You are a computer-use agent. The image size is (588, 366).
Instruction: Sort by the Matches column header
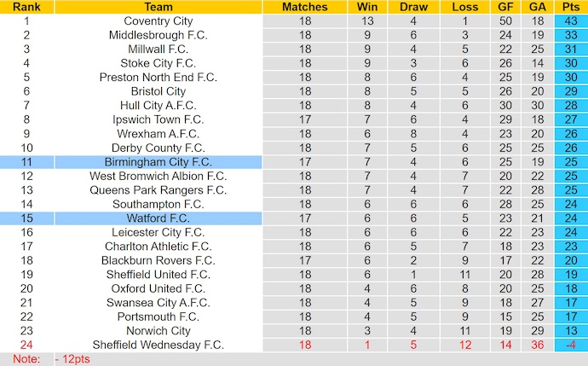coord(305,7)
